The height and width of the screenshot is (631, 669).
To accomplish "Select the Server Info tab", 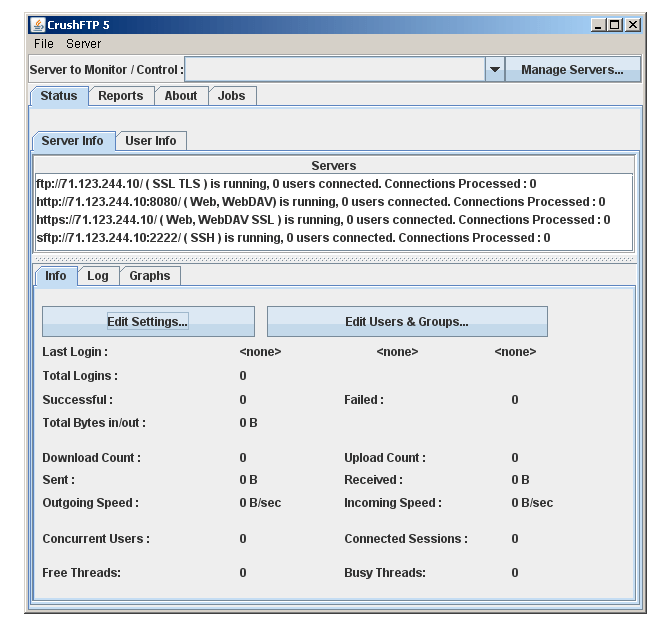I will (x=73, y=141).
